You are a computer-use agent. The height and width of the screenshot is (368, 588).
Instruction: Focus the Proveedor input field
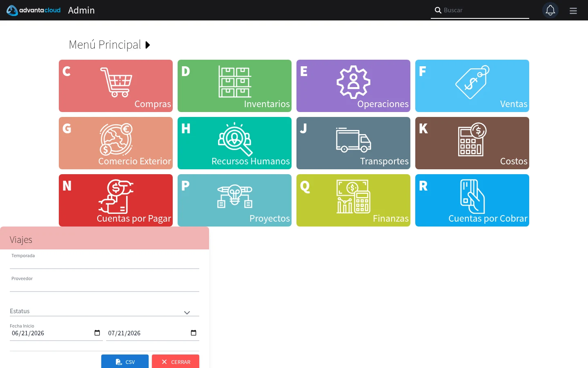click(x=105, y=284)
